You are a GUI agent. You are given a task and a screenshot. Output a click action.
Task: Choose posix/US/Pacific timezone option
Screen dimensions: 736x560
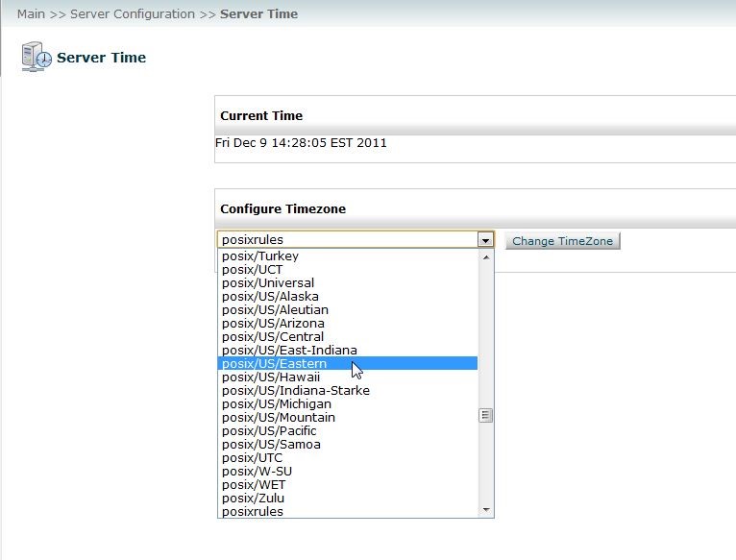tap(348, 430)
